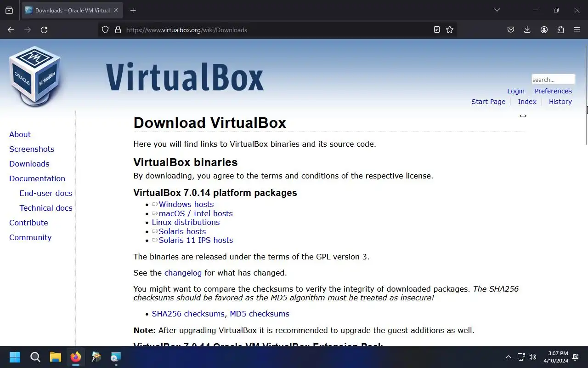Open the recent tabs icon at far left of tab bar

9,10
